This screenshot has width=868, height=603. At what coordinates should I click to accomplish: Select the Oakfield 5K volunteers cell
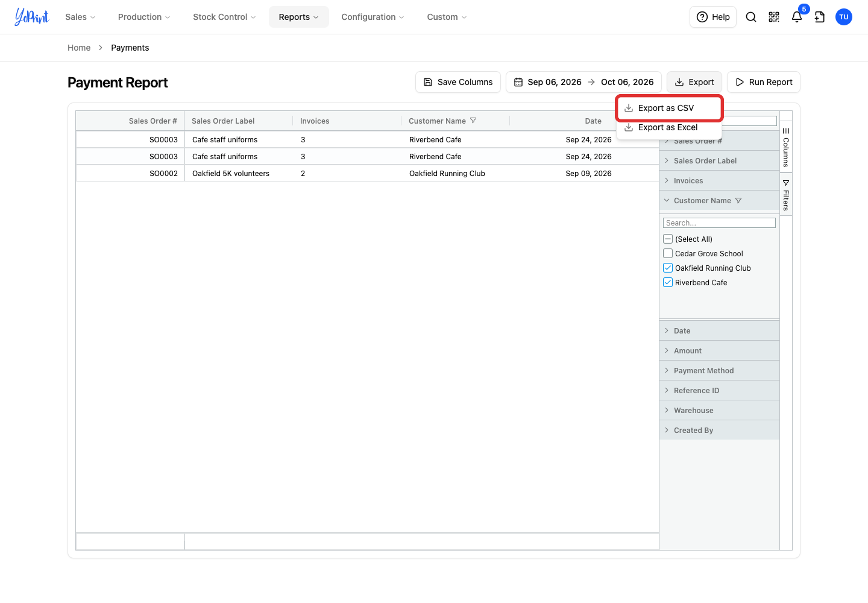(238, 173)
